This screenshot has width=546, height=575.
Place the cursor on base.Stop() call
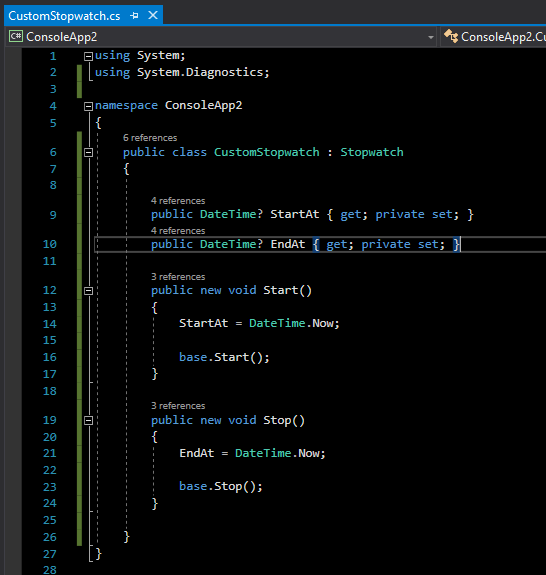pos(221,487)
